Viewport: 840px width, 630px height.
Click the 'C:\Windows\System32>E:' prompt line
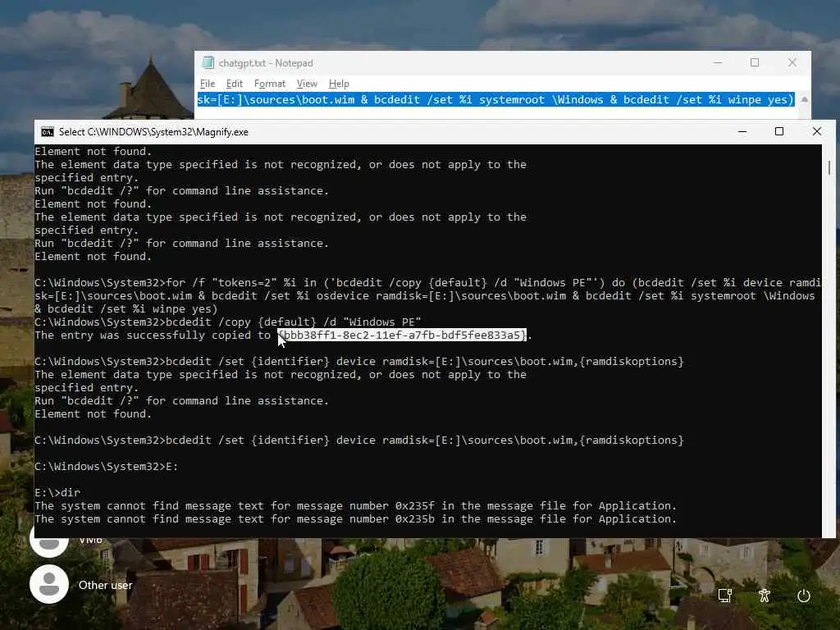tap(106, 466)
